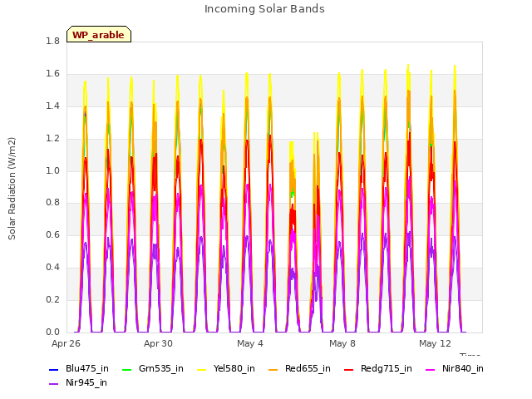Select the Yel580_in legend label
This screenshot has width=532, height=399.
234,369
